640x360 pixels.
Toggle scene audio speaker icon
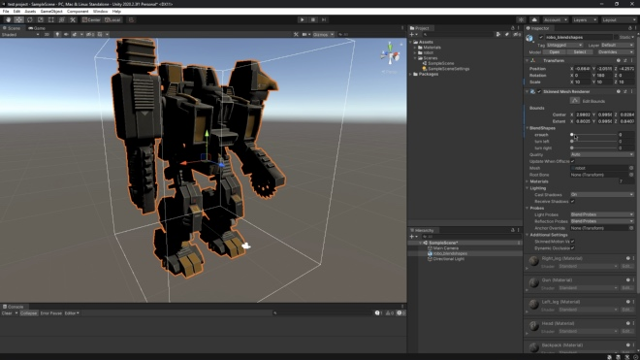pos(66,35)
